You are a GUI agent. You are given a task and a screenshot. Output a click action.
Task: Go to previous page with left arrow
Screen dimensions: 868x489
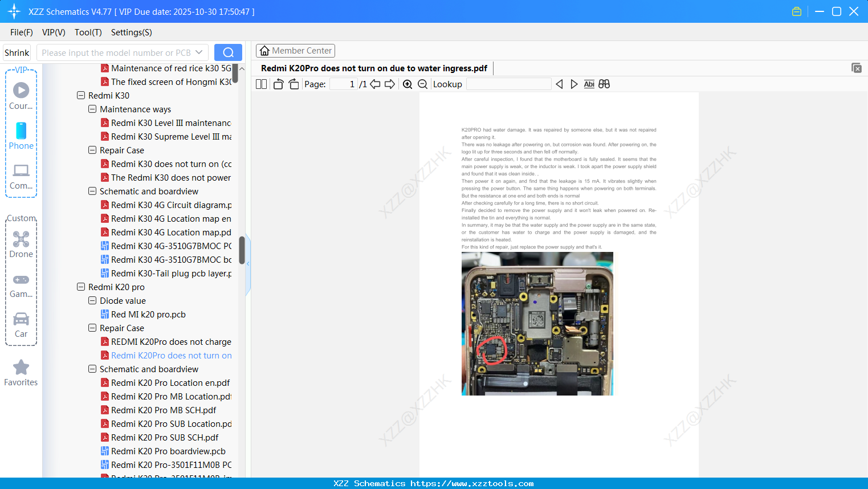point(375,84)
